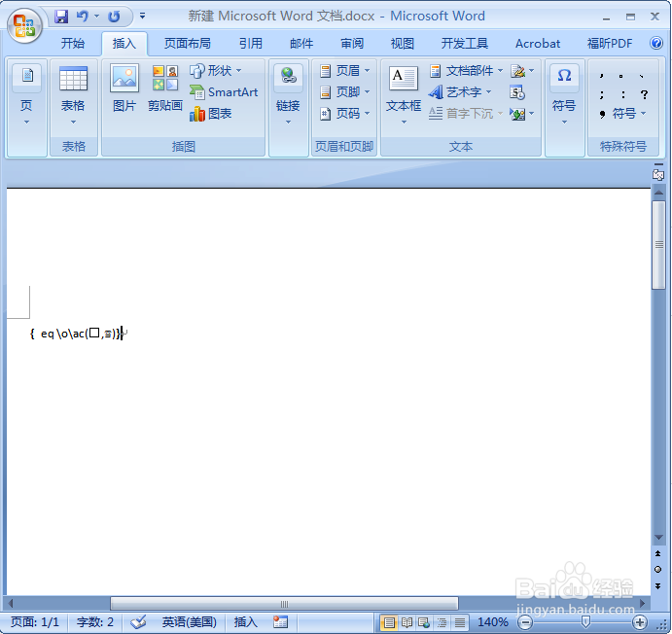The image size is (672, 634).
Task: Toggle ruler display button above scrollbar
Action: 658,174
